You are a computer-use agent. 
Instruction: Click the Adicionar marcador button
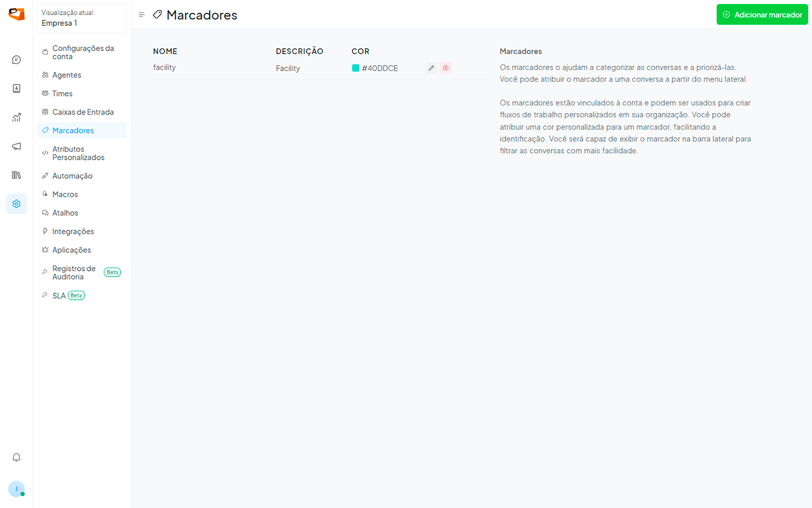click(762, 15)
